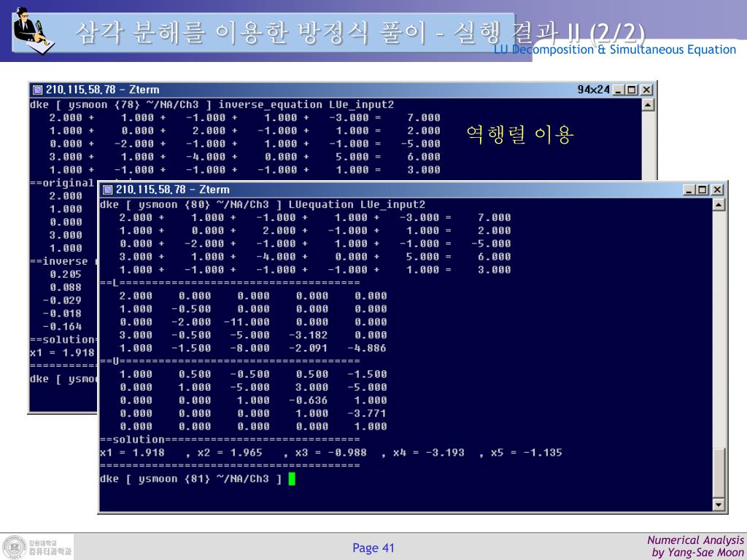Click the yellow '역행렬 이용' annotation
This screenshot has width=747, height=560.
point(520,134)
